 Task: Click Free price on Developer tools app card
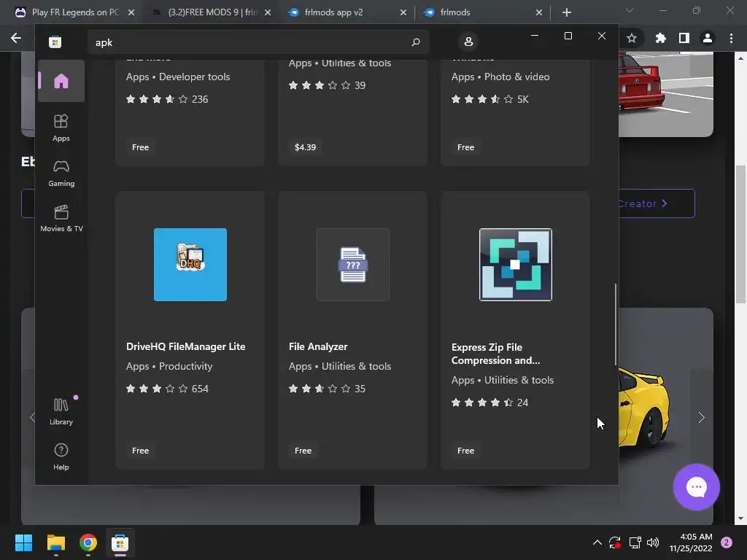pos(141,147)
